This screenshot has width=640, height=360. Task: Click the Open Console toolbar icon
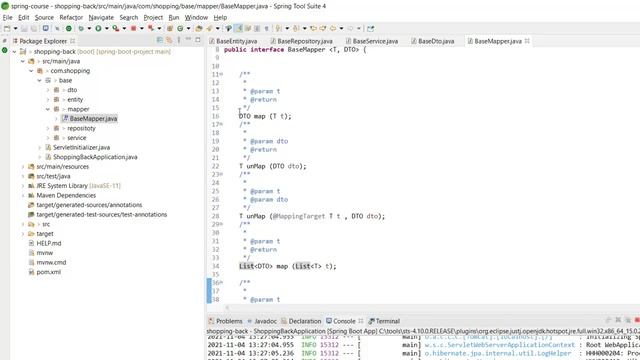45,29
